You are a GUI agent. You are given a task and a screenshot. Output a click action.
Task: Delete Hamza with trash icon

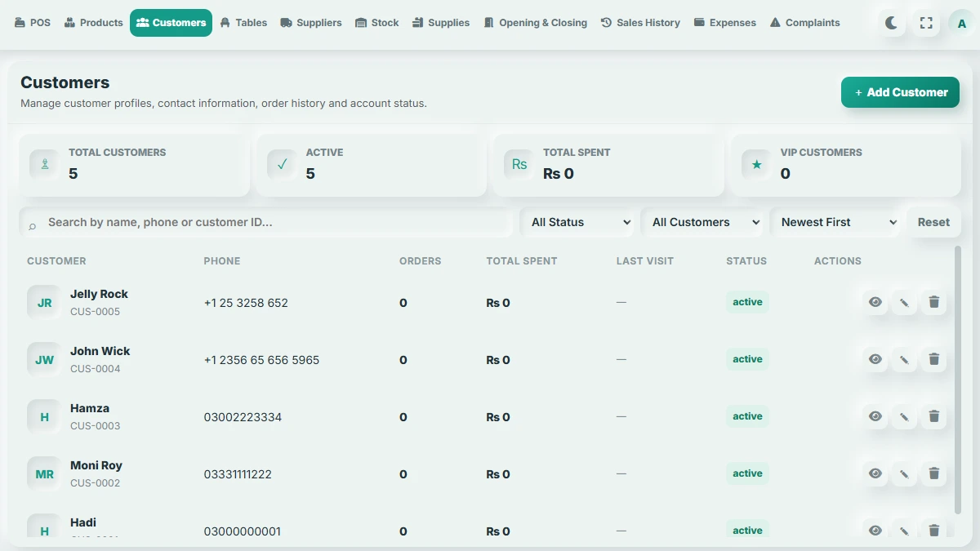[x=934, y=416]
